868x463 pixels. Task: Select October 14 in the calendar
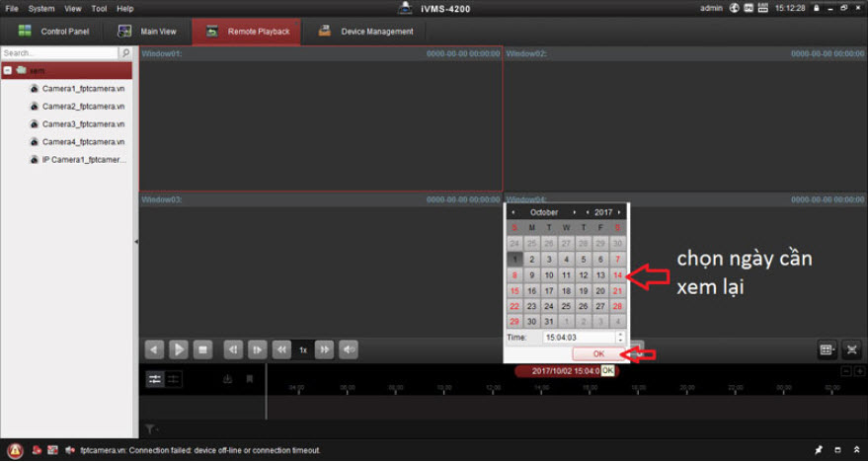point(617,275)
